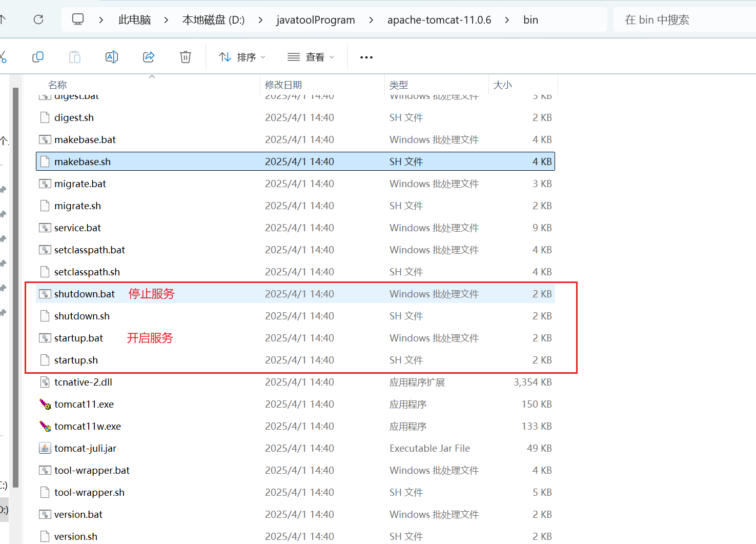This screenshot has width=756, height=544.
Task: Go to 此电脑 in address path
Action: click(x=135, y=20)
